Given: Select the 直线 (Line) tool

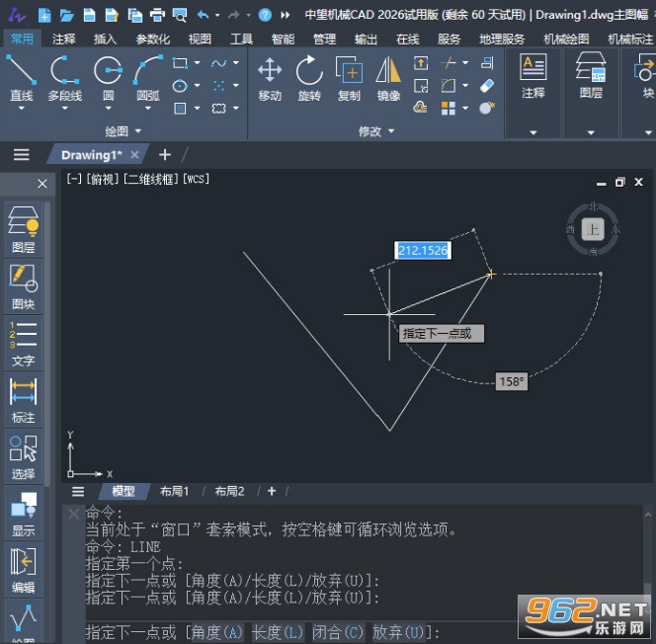Looking at the screenshot, I should [21, 77].
